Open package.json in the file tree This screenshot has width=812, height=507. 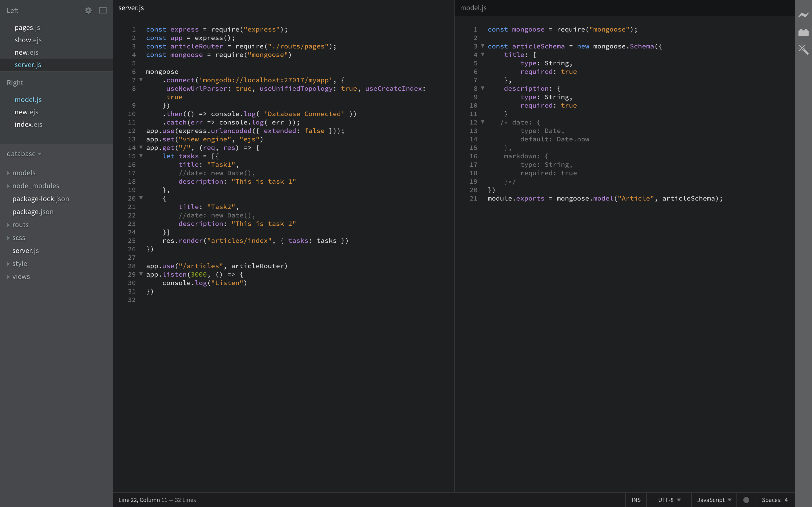(33, 212)
